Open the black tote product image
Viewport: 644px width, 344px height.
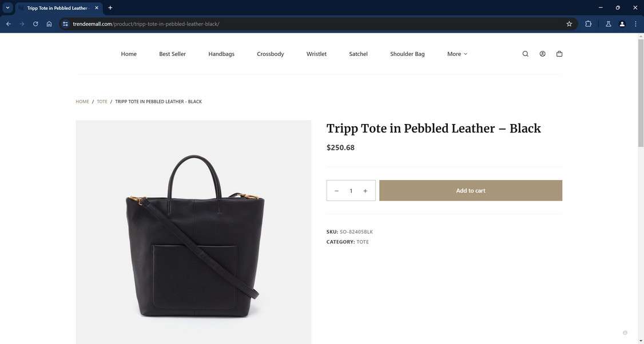193,232
